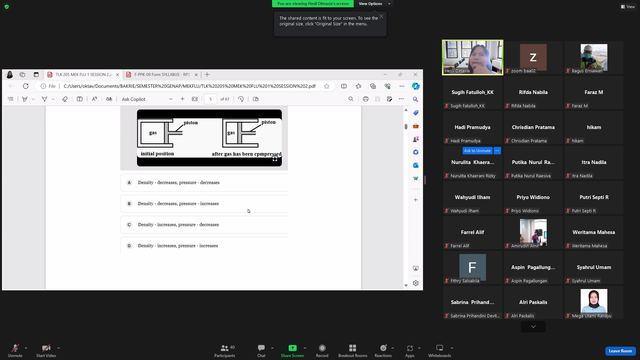
Task: Open Edge sidebar settings gear
Action: [x=416, y=283]
